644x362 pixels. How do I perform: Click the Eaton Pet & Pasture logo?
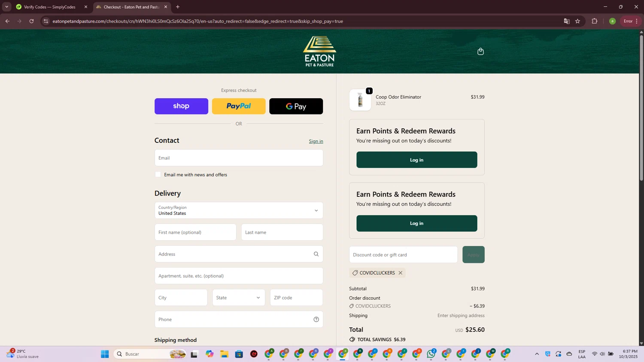(319, 51)
